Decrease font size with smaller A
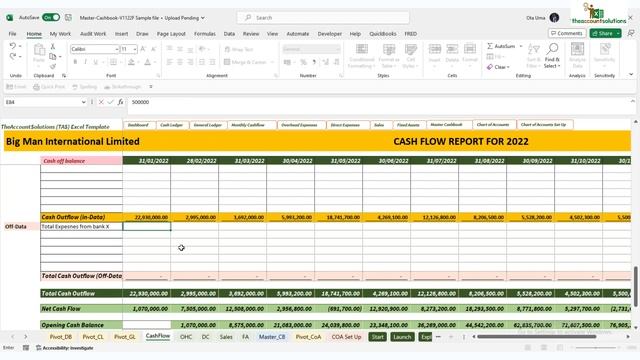640x360 pixels. click(x=153, y=49)
